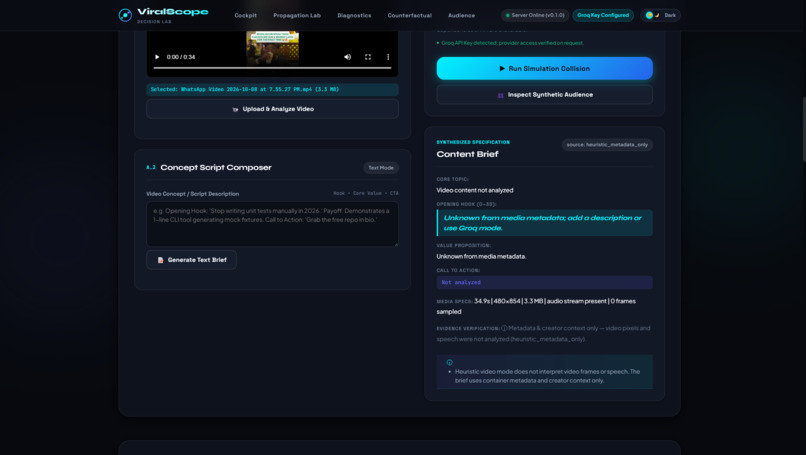Open the Cockpit tab
The image size is (806, 455).
pyautogui.click(x=246, y=15)
